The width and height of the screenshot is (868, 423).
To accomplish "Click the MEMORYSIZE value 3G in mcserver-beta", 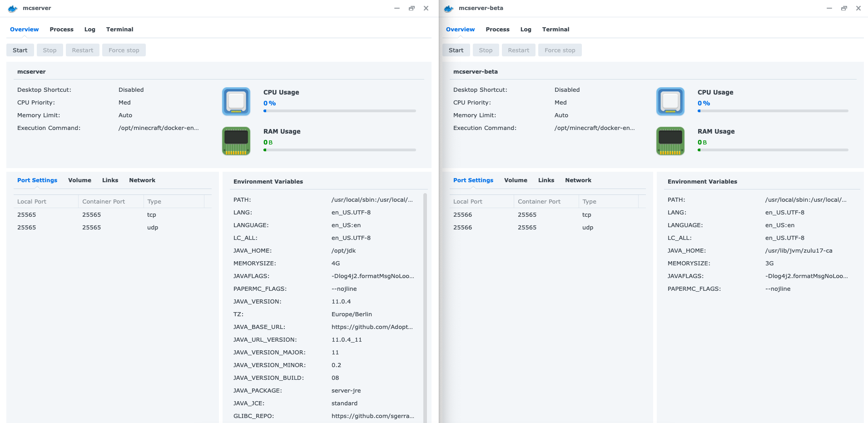I will coord(769,264).
